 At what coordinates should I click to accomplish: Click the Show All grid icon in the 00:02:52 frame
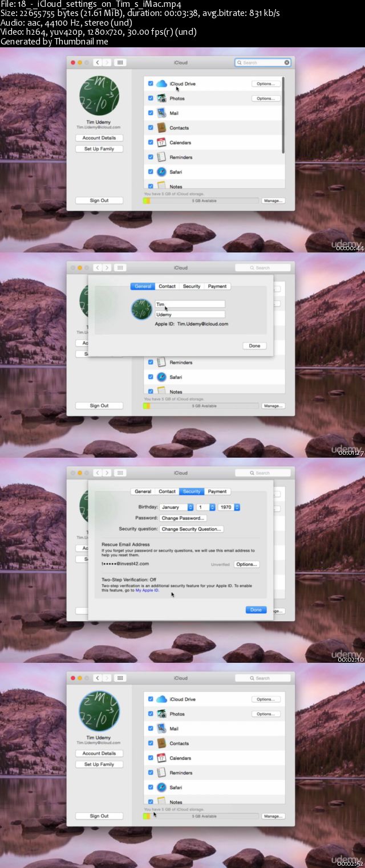[120, 678]
